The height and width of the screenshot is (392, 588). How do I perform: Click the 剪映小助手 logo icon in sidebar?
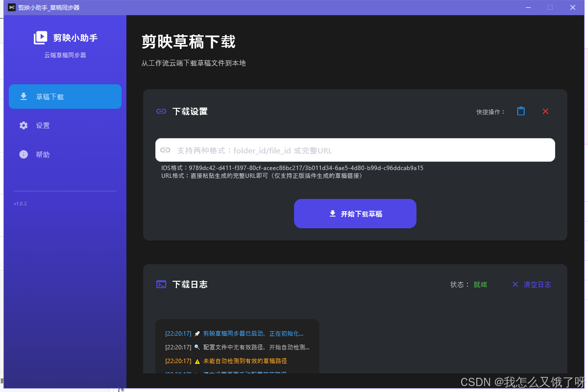pos(40,38)
